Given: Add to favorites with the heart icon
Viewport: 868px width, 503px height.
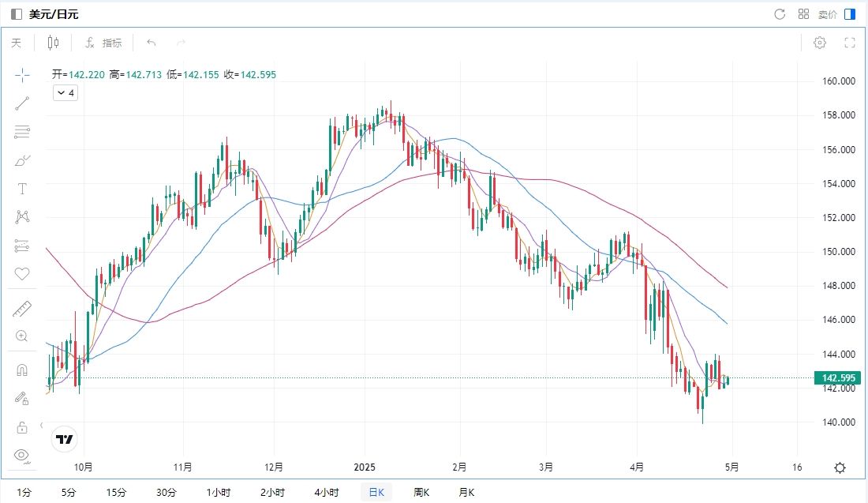Looking at the screenshot, I should [22, 274].
